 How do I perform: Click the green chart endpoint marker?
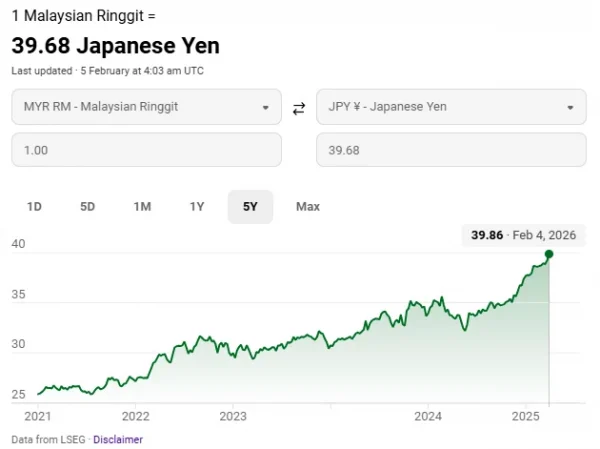[x=549, y=254]
